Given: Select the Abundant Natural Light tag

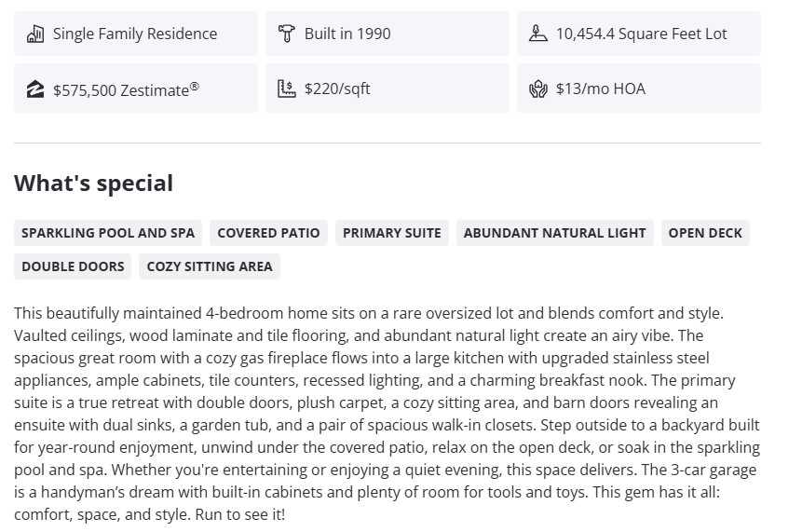Looking at the screenshot, I should pos(554,233).
